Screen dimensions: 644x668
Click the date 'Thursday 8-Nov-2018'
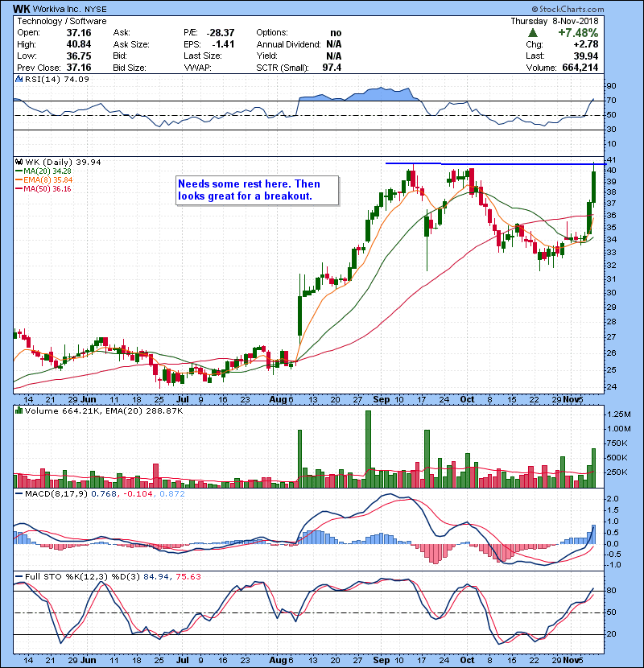click(555, 21)
